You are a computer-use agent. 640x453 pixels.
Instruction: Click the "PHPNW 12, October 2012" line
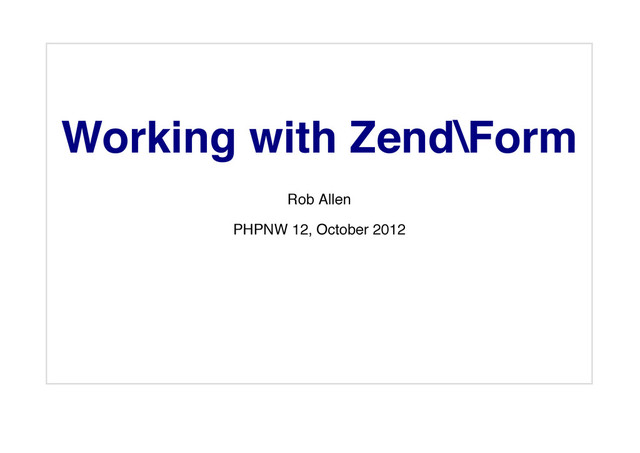coord(319,234)
